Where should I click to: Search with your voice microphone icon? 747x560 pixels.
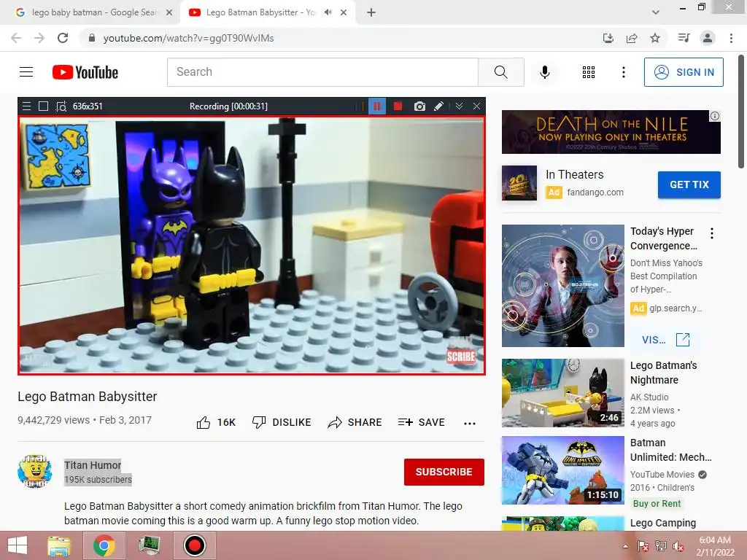[x=544, y=72]
